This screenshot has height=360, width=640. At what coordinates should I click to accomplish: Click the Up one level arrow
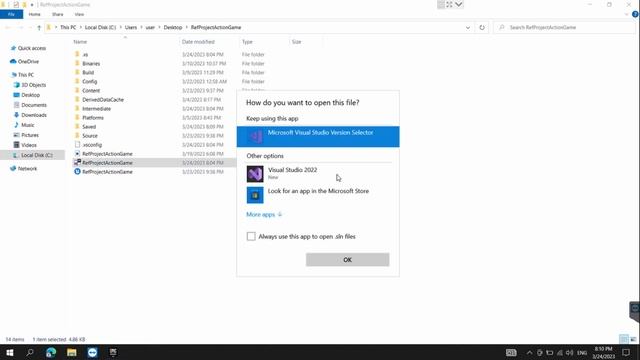[x=39, y=27]
